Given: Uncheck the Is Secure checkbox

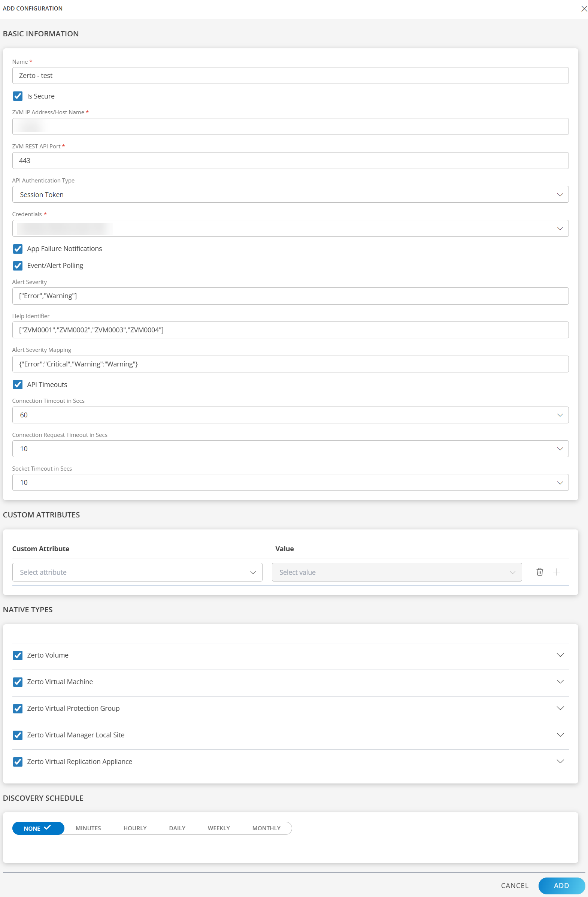Looking at the screenshot, I should (x=18, y=96).
